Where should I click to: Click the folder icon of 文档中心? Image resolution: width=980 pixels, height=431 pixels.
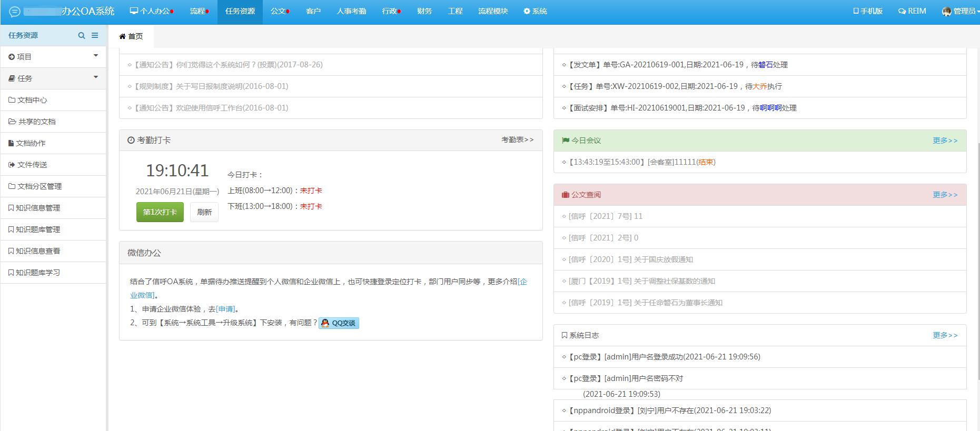coord(12,100)
